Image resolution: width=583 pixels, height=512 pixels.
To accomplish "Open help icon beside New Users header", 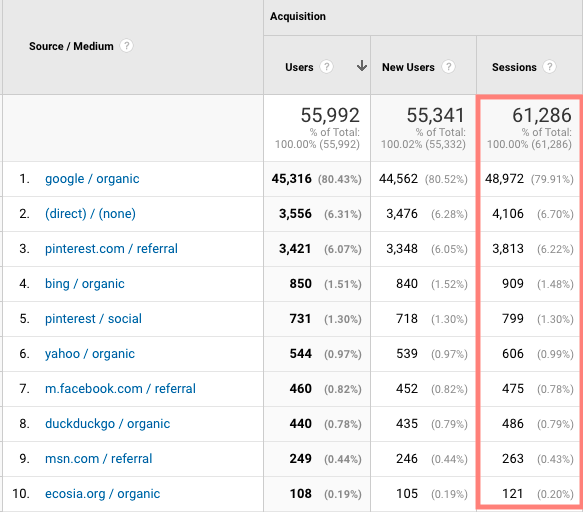I will [448, 67].
